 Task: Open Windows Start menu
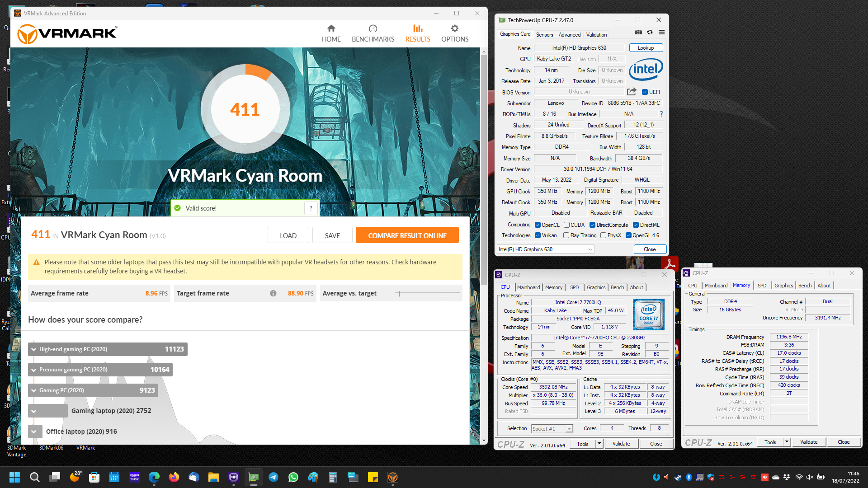coord(14,477)
